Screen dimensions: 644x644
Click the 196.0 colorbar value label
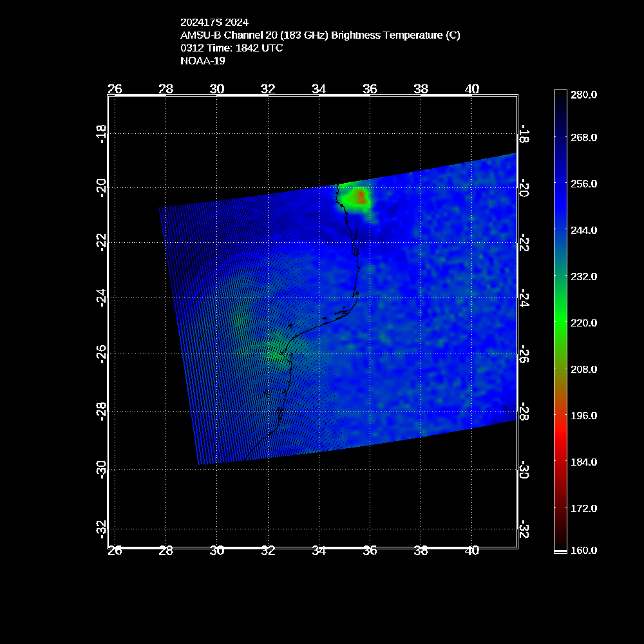coord(584,415)
